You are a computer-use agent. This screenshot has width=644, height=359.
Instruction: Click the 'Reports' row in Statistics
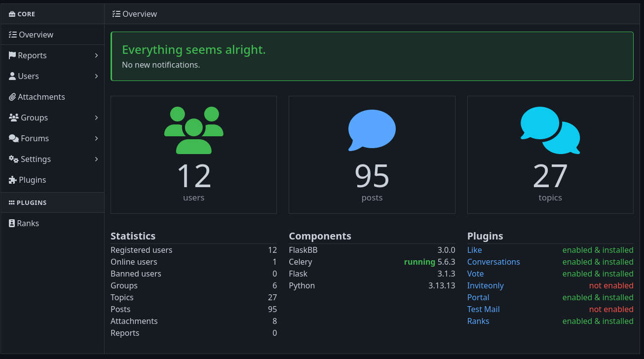pos(193,333)
